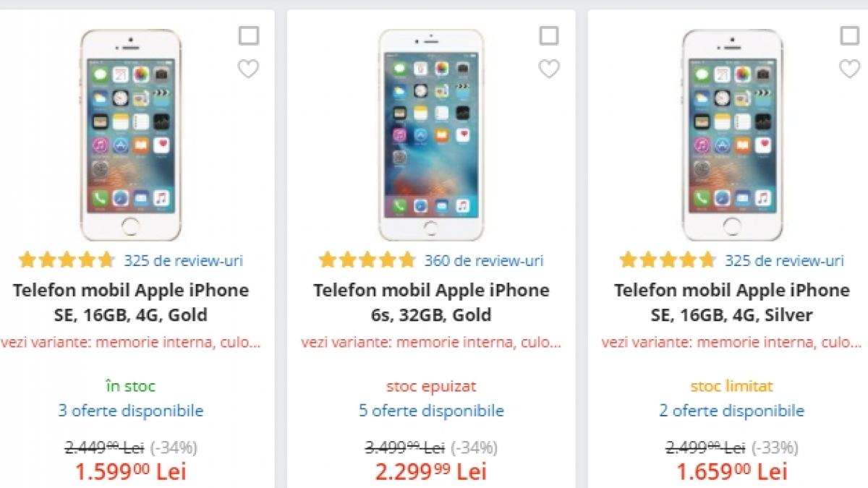
Task: Click star rating of iPhone SE Gold
Action: (67, 260)
